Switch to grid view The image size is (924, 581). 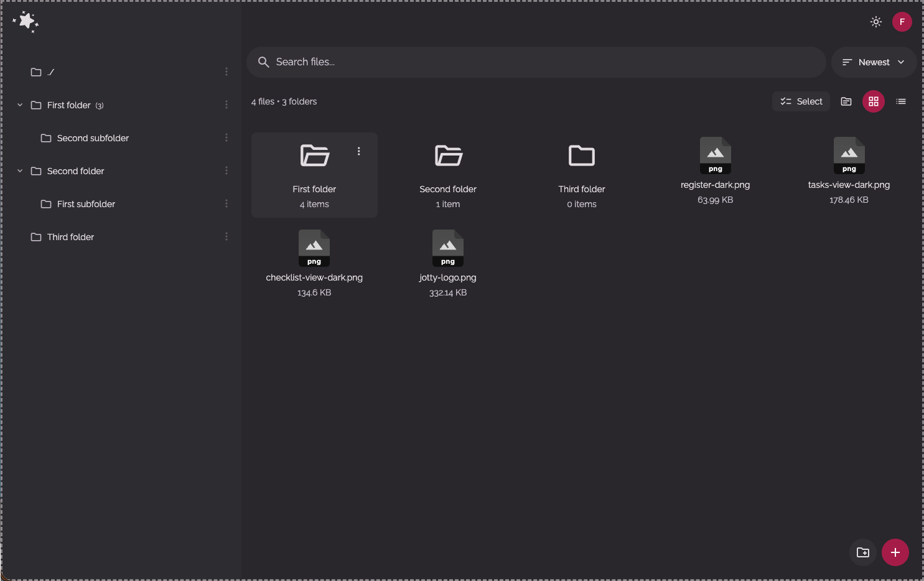click(873, 101)
